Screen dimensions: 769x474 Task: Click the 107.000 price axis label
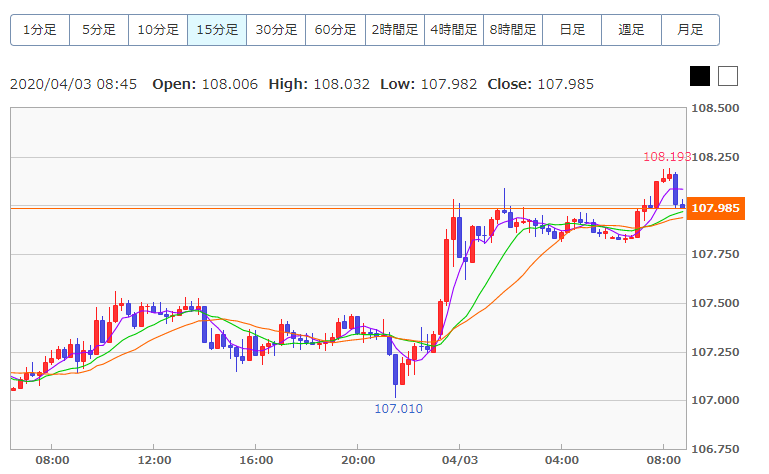(x=715, y=400)
